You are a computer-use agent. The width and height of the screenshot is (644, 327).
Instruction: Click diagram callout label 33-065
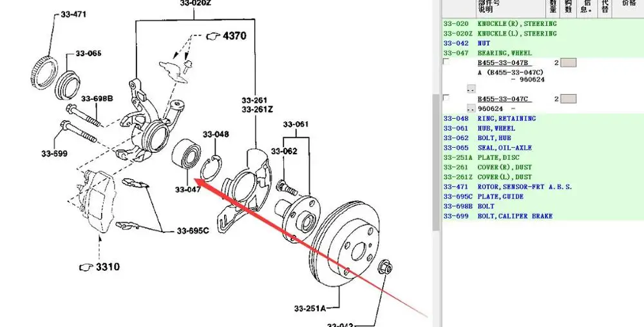tap(88, 54)
